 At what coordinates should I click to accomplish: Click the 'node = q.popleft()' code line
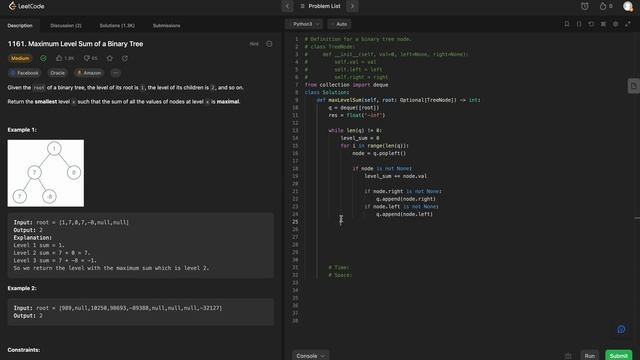379,153
